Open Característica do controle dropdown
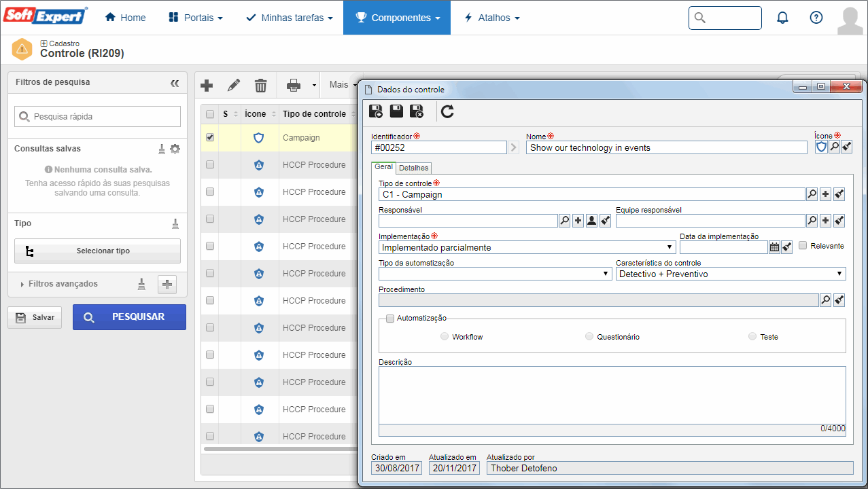 [731, 274]
